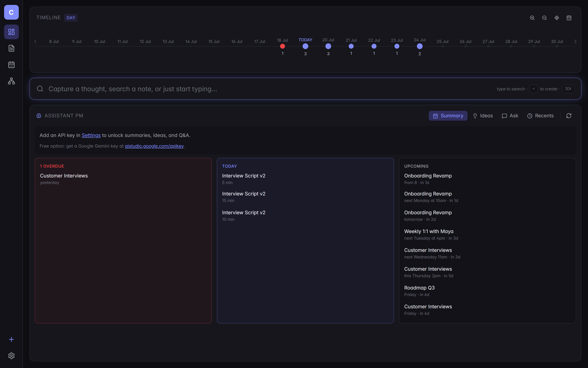Image resolution: width=588 pixels, height=368 pixels.
Task: Focus the capture a thought search field
Action: pyautogui.click(x=305, y=89)
